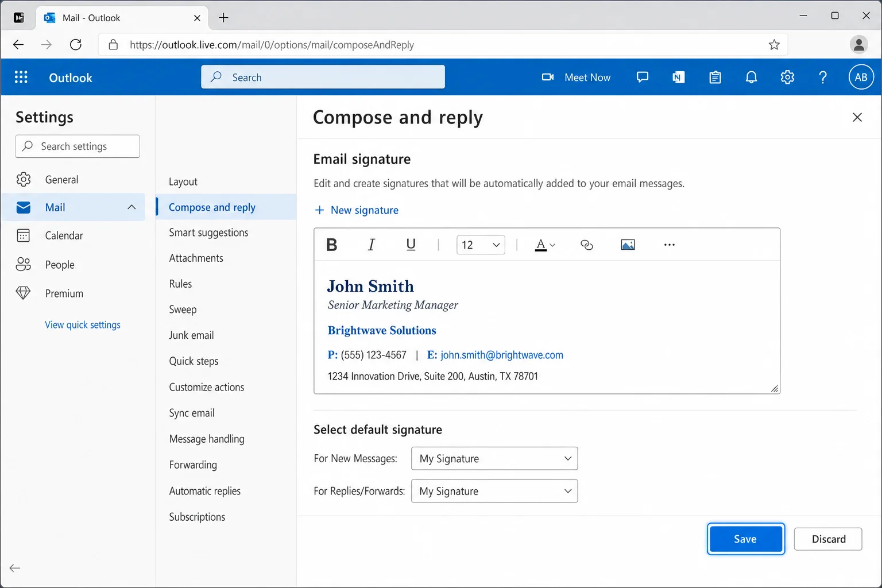Open the Outlook app launcher grid
This screenshot has height=588, width=882.
(21, 77)
